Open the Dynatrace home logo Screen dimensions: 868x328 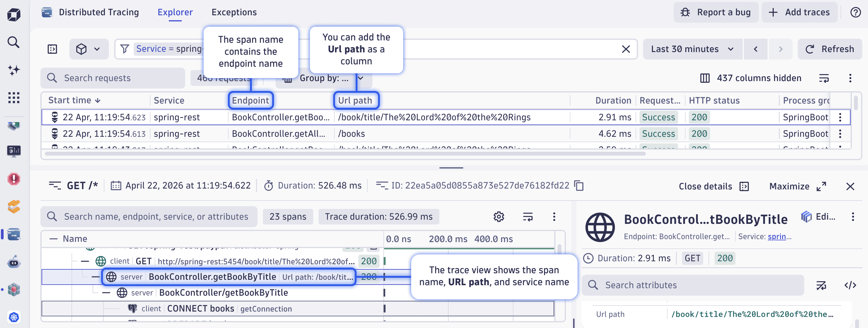tap(14, 15)
